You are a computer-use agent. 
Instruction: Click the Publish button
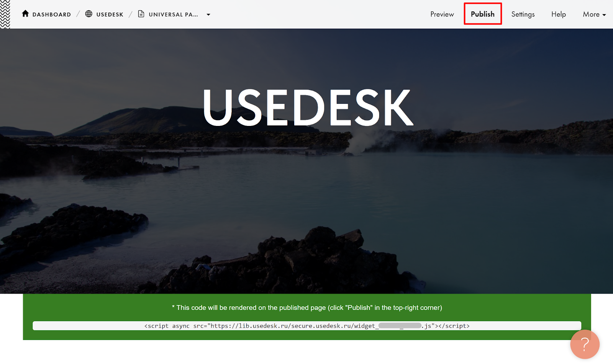(x=483, y=14)
